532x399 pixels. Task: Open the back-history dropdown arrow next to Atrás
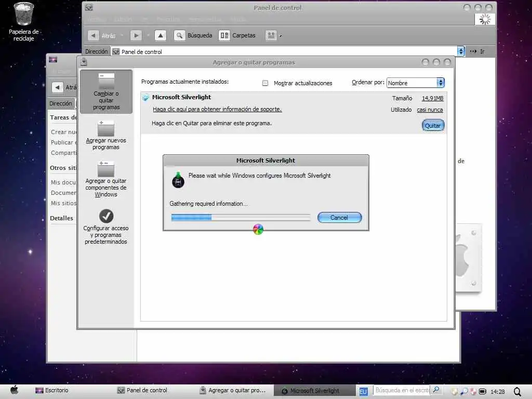(122, 36)
